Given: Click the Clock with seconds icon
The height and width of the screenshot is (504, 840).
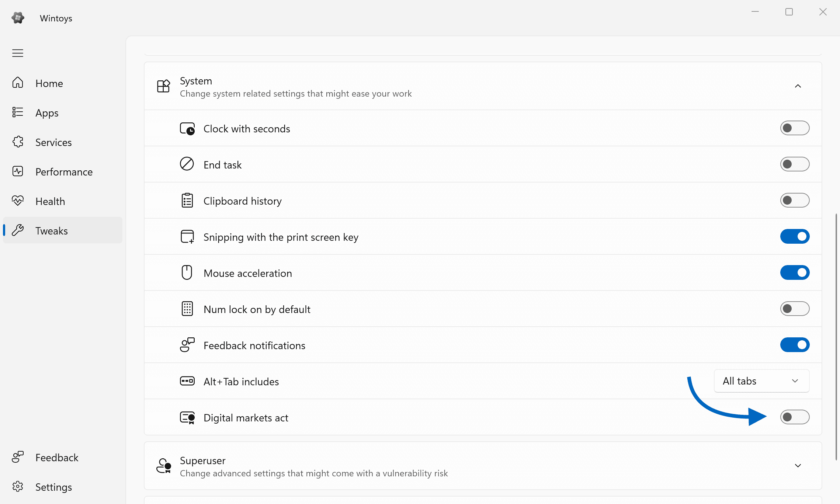Looking at the screenshot, I should [187, 129].
